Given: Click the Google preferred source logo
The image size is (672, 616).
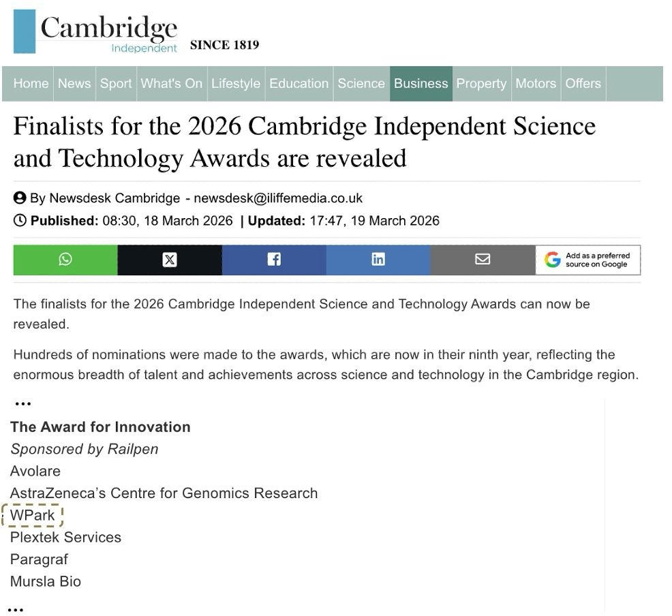Looking at the screenshot, I should pos(553,260).
